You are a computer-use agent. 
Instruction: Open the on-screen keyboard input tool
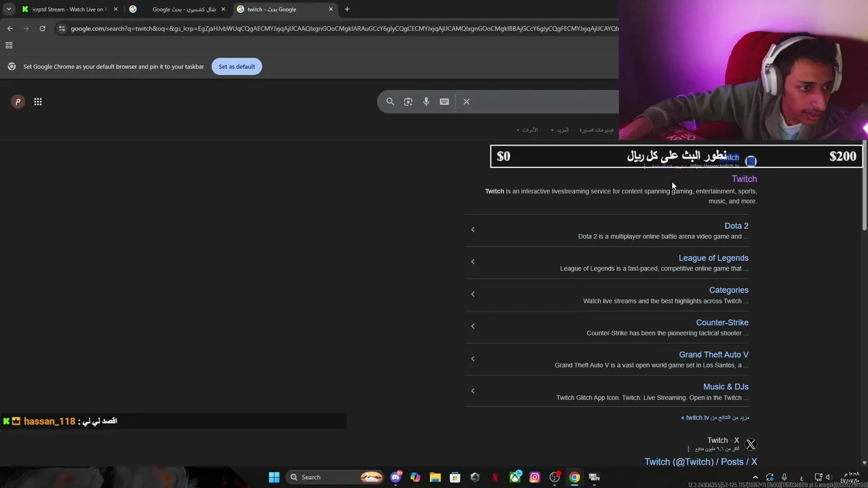point(444,102)
